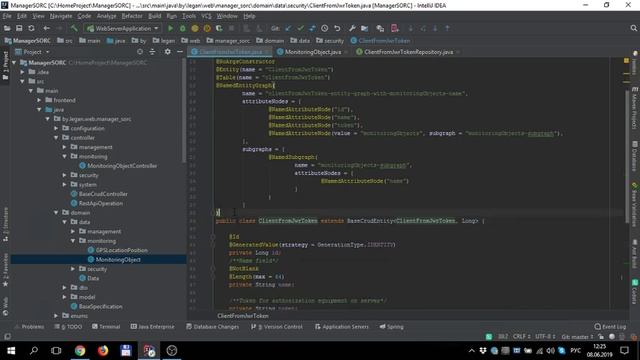Expand the .idea folder in project tree
The height and width of the screenshot is (360, 640).
pos(22,72)
